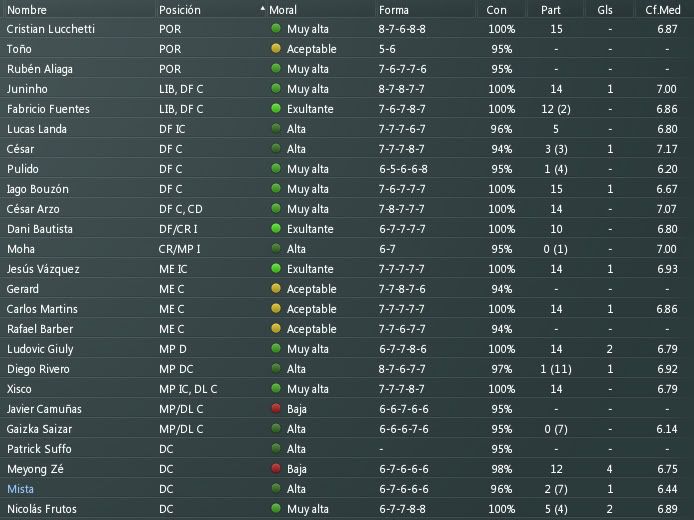The image size is (694, 520).
Task: Click the red morale icon for Javier Camuñas
Action: point(276,408)
